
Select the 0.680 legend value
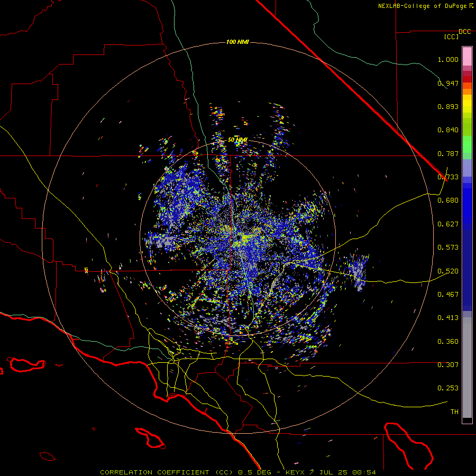point(448,200)
